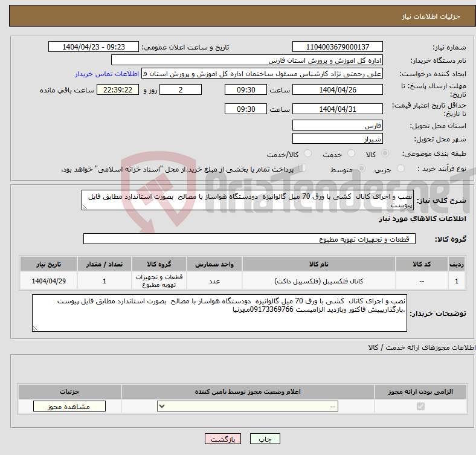
Task: Click the remaining time 22:39:22 field
Action: pyautogui.click(x=118, y=89)
